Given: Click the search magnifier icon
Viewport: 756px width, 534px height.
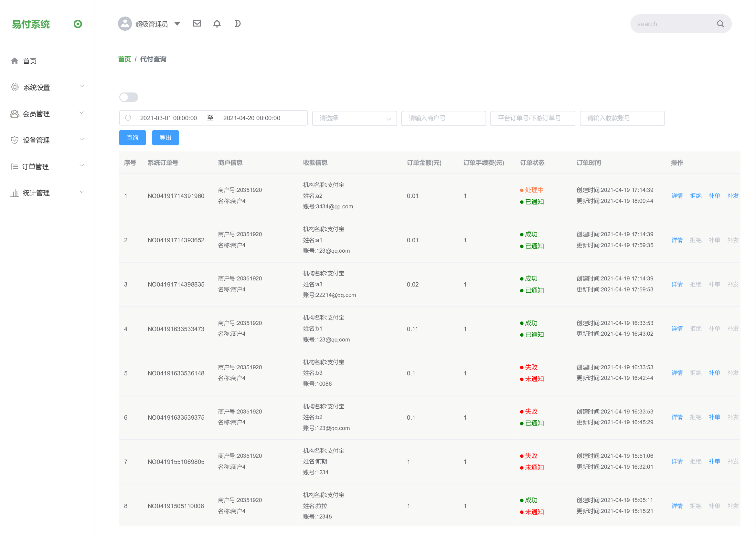Looking at the screenshot, I should (720, 24).
